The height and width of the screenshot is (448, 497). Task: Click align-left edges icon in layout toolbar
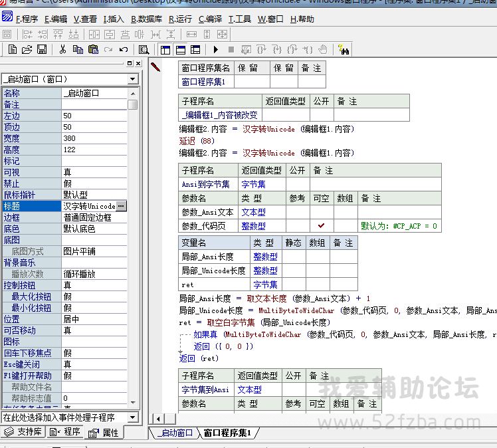pos(28,35)
